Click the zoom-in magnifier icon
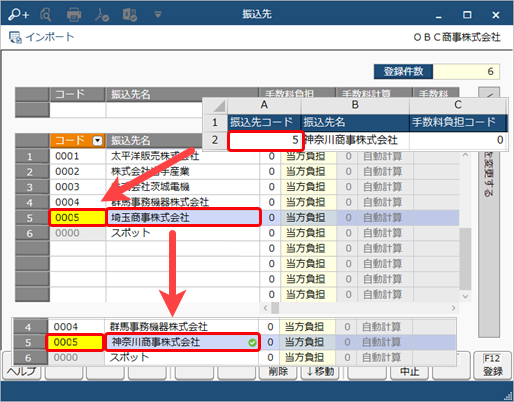This screenshot has width=514, height=402. click(18, 14)
